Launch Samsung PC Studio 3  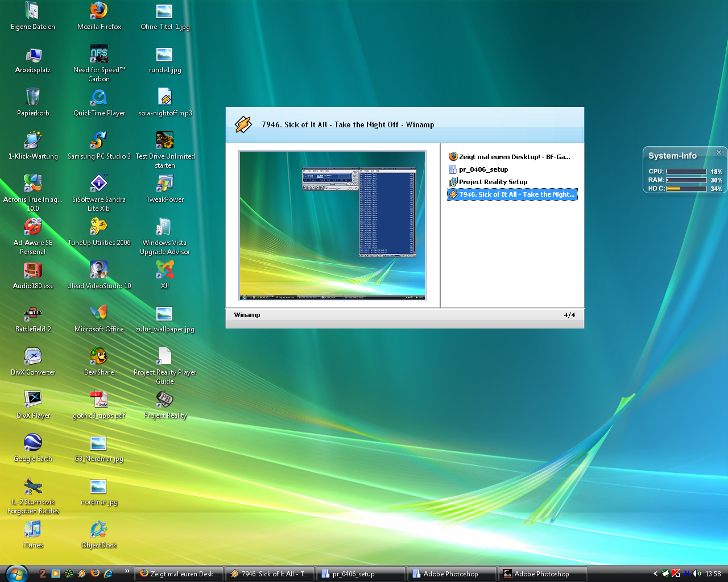point(99,146)
